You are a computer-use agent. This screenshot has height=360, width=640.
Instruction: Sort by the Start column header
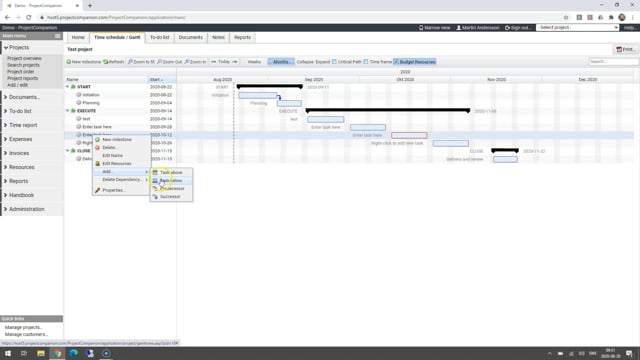click(x=162, y=80)
